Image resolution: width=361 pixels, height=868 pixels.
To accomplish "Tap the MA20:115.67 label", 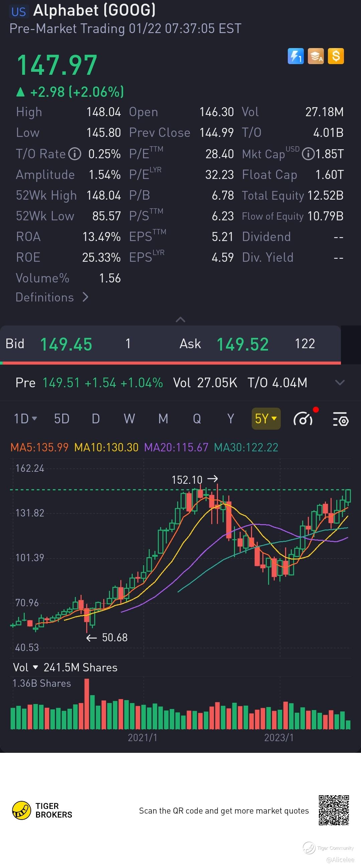I will [x=176, y=447].
